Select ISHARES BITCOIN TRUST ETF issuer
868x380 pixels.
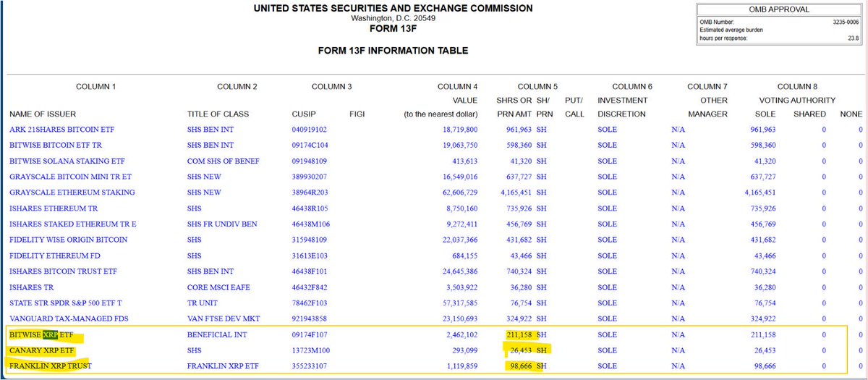[64, 271]
